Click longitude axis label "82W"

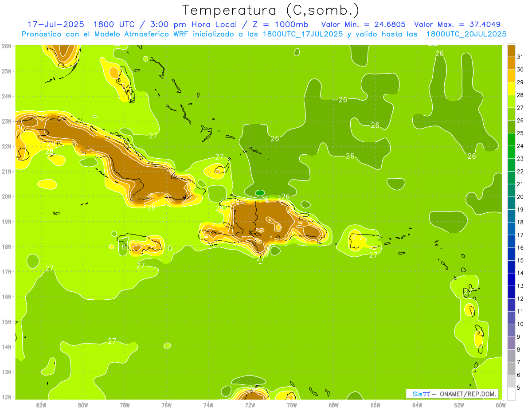pos(41,405)
